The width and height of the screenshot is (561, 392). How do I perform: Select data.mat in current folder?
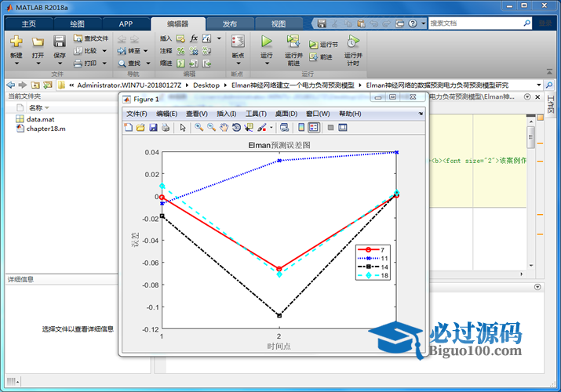tap(35, 119)
